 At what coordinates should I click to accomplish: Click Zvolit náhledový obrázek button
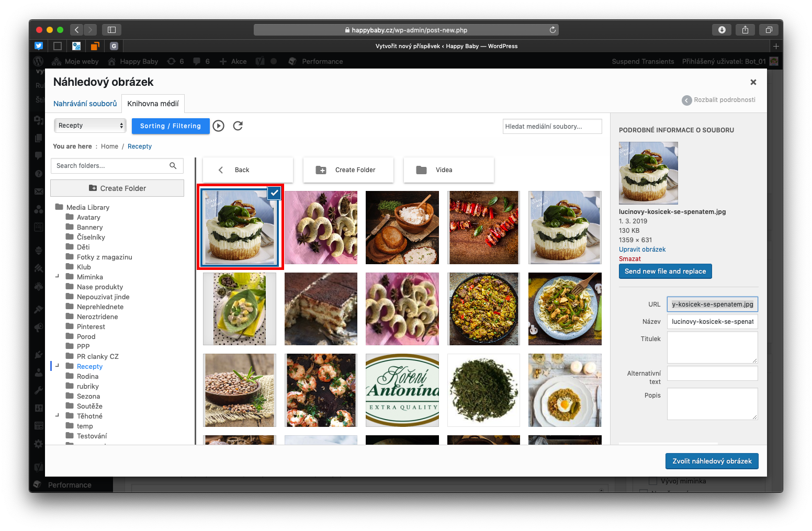(712, 461)
